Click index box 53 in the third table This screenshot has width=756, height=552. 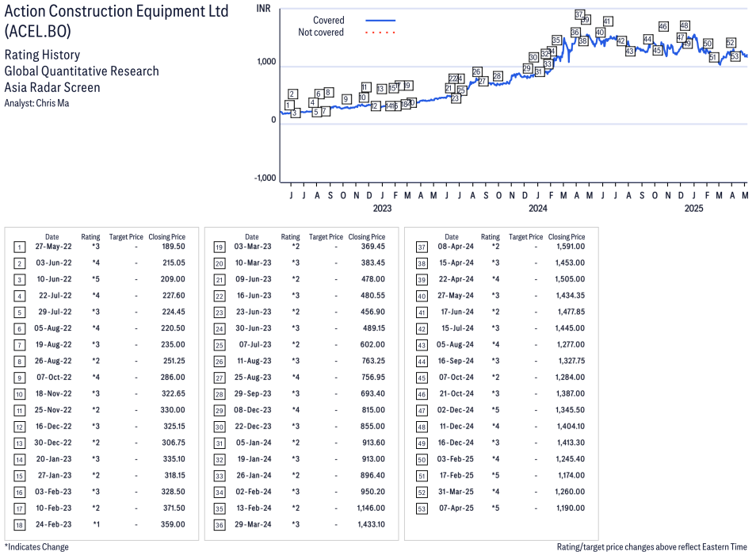pyautogui.click(x=422, y=509)
